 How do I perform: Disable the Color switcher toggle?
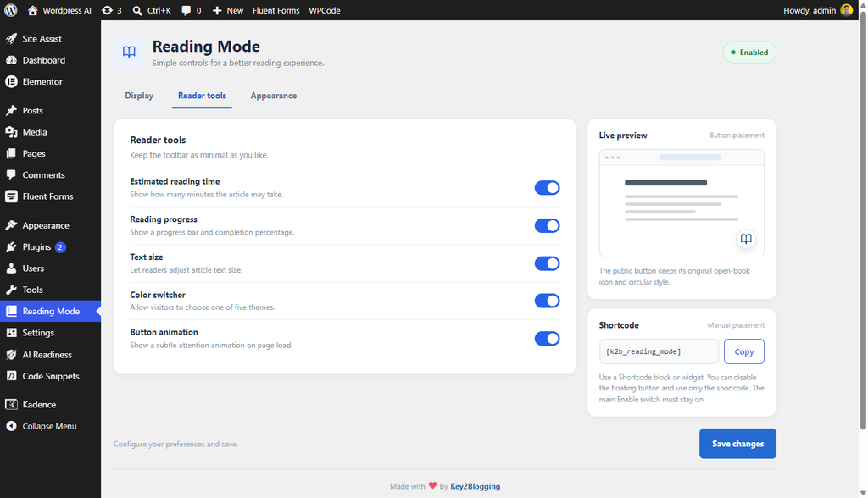(x=547, y=301)
